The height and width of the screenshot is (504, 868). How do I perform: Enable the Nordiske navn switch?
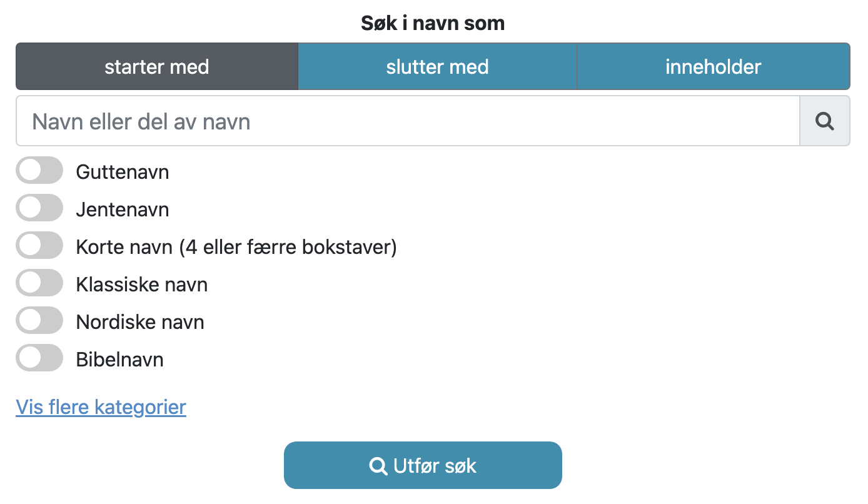click(39, 320)
